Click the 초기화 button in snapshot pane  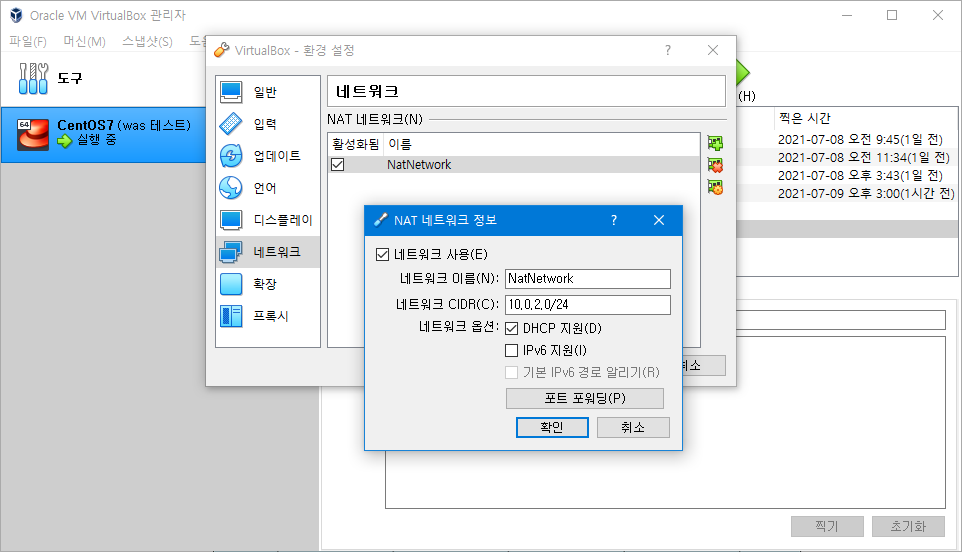[908, 526]
